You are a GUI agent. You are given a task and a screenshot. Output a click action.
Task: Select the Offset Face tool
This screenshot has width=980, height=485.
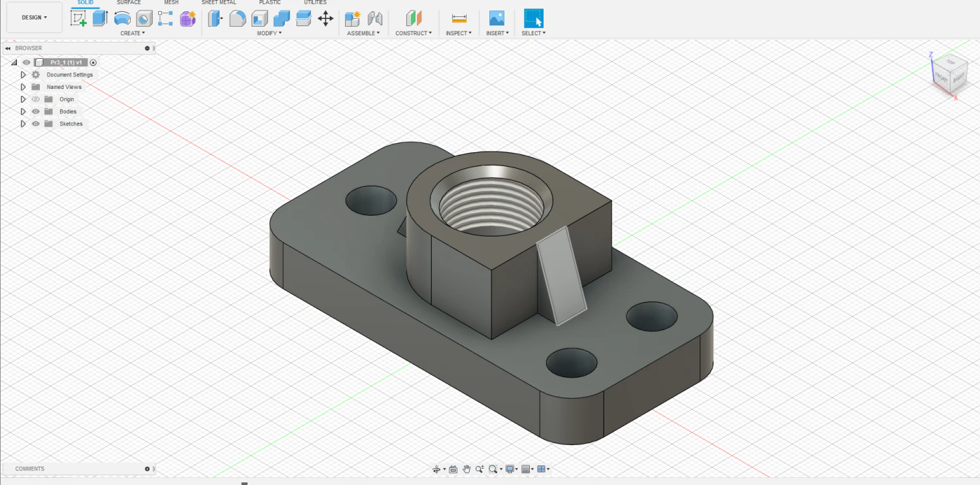[x=304, y=18]
